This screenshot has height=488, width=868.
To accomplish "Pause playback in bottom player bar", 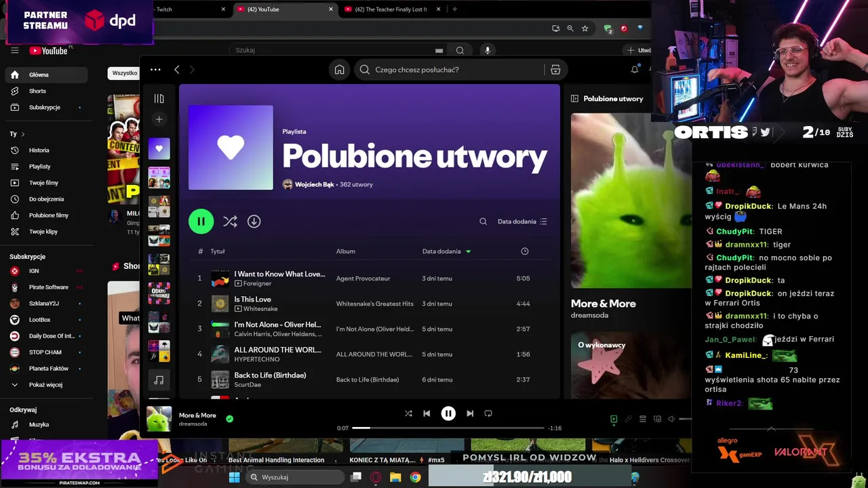I will pos(448,413).
